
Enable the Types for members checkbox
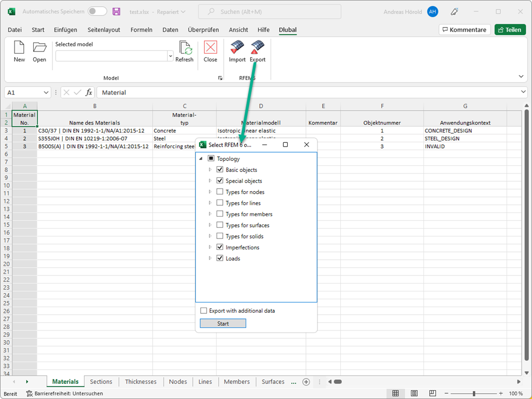click(x=220, y=214)
